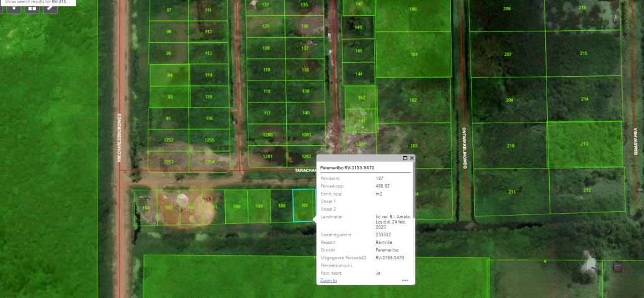Select highlighted parcel 187 on map

303,206
